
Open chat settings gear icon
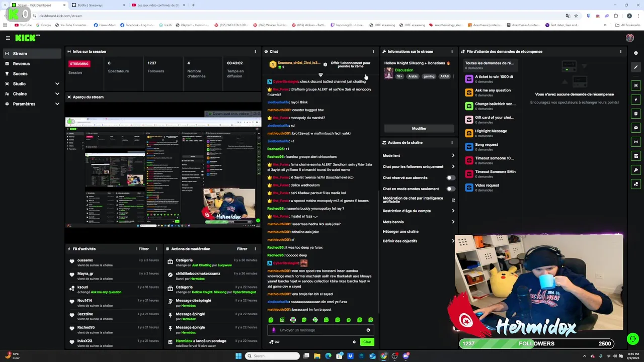click(x=354, y=342)
